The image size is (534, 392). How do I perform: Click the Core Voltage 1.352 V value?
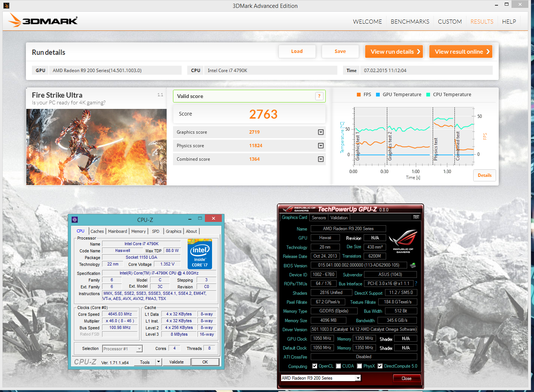tap(167, 264)
